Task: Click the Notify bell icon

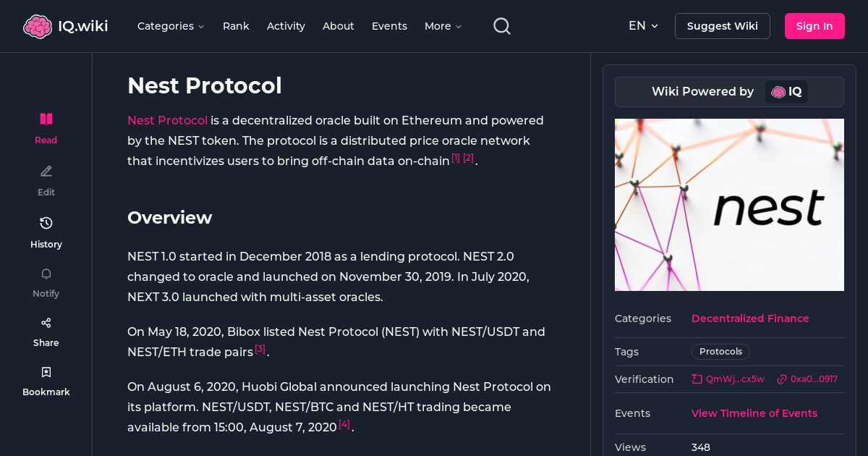Action: coord(46,274)
